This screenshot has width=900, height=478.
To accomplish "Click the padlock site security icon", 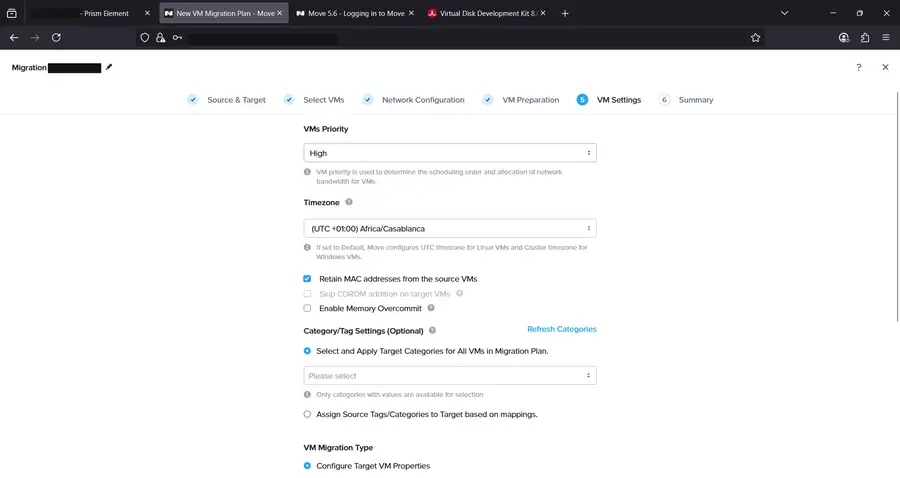I will click(x=161, y=37).
